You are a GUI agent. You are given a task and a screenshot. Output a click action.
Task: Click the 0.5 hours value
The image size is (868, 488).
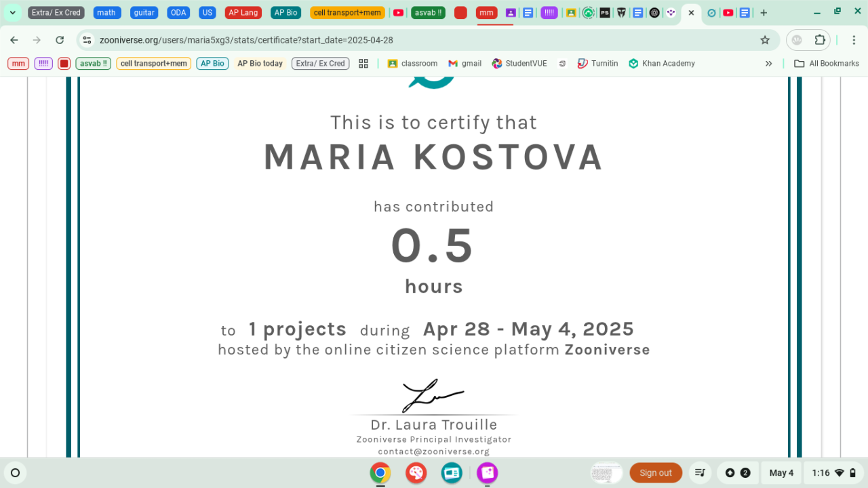(x=433, y=246)
